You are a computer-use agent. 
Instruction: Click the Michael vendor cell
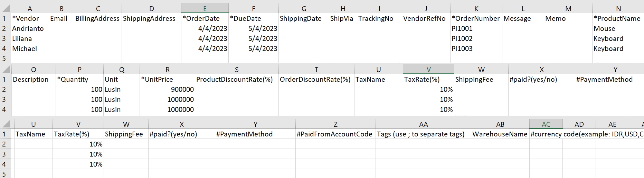[x=29, y=48]
